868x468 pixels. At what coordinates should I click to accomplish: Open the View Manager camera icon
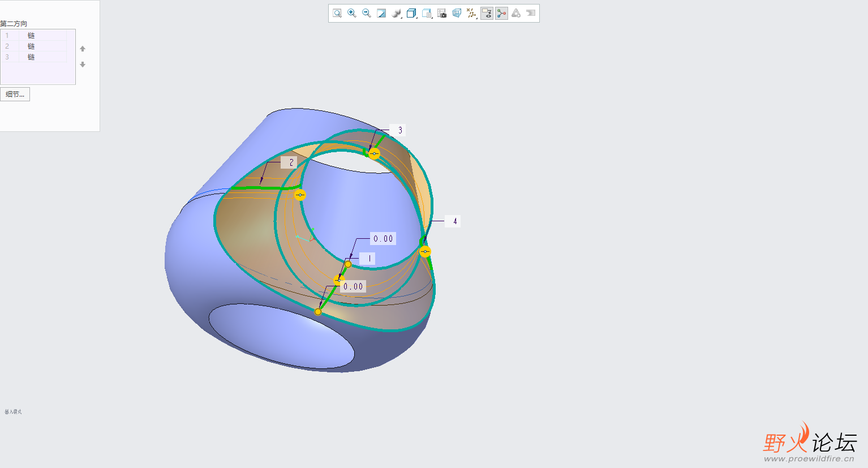(442, 13)
